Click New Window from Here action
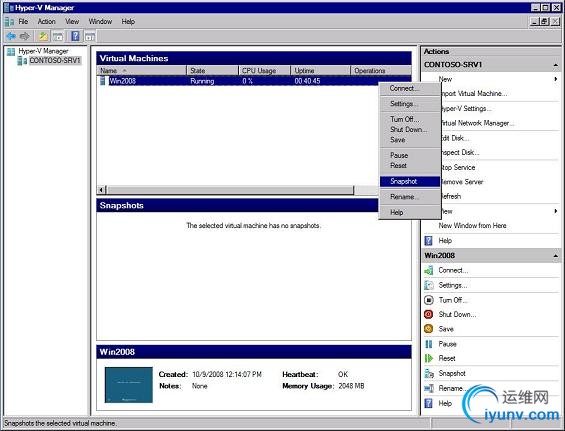 click(472, 226)
